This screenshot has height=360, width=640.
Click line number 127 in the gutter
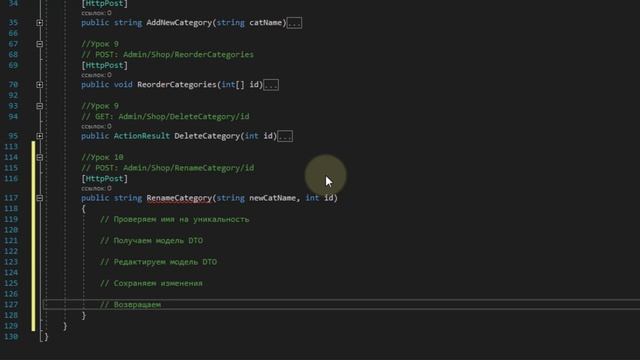[11, 304]
